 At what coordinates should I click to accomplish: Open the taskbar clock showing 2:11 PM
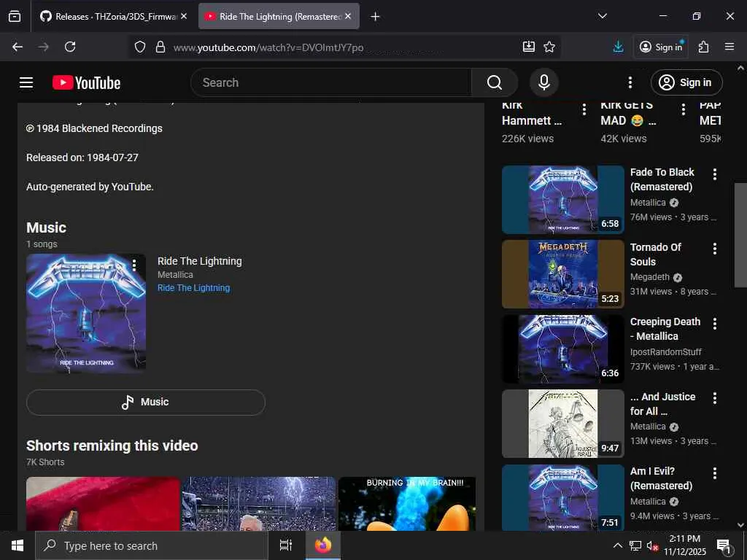(684, 545)
